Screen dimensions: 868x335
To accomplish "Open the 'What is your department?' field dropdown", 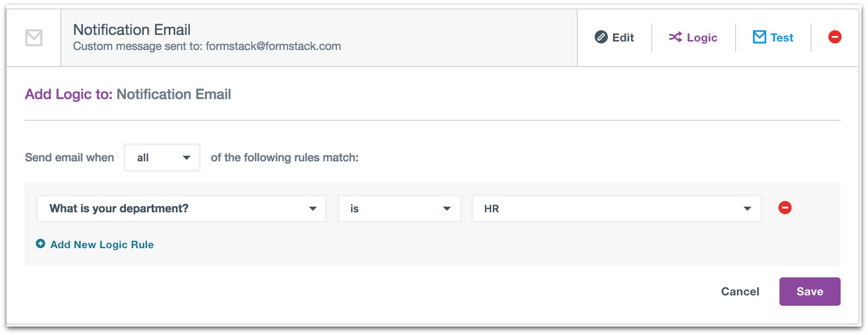I will [x=181, y=208].
